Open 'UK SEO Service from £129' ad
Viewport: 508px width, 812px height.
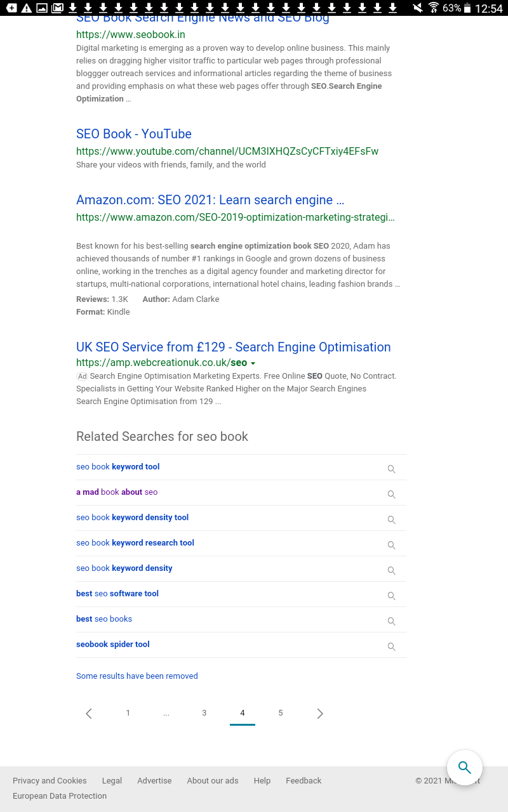click(233, 347)
